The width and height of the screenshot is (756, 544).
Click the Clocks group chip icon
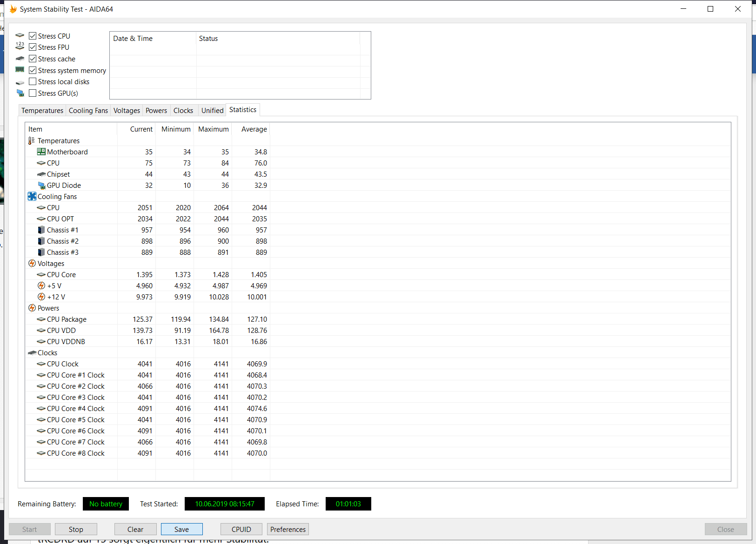point(32,353)
